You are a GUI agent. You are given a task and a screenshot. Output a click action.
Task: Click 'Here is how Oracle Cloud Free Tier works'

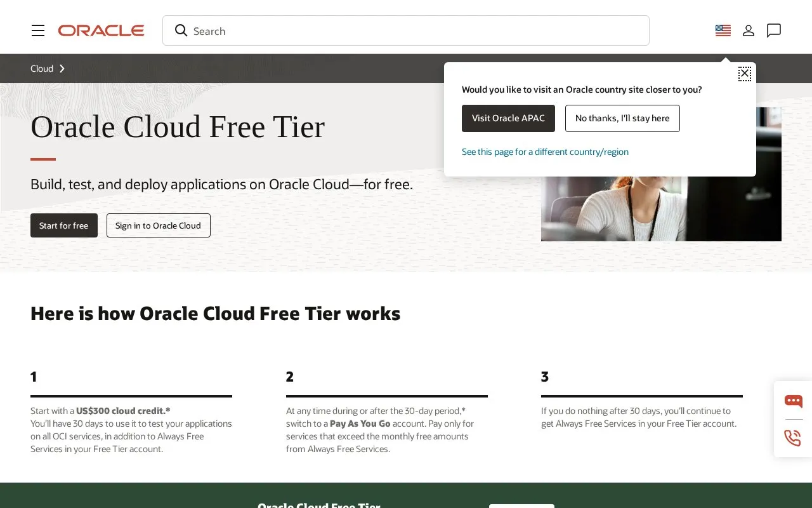tap(216, 314)
